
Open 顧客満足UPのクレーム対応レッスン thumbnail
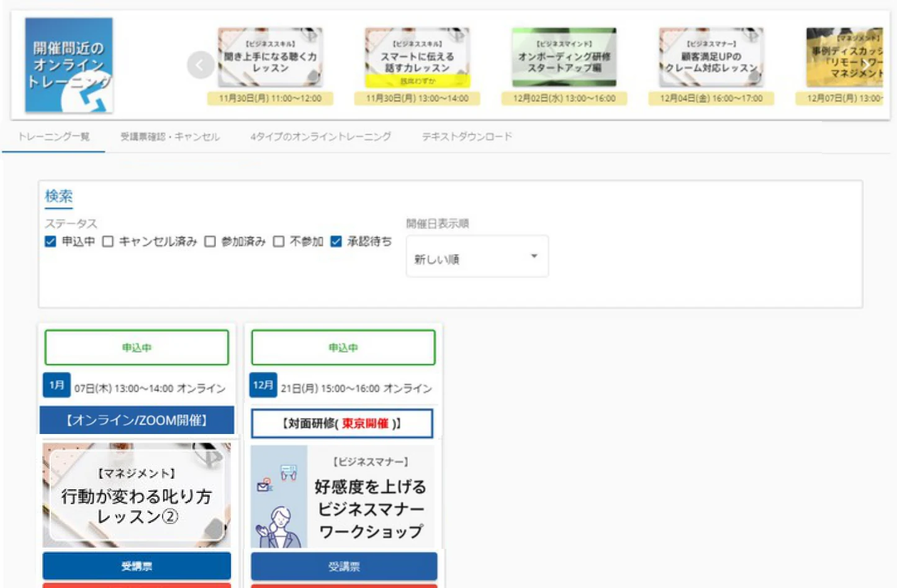coord(711,57)
